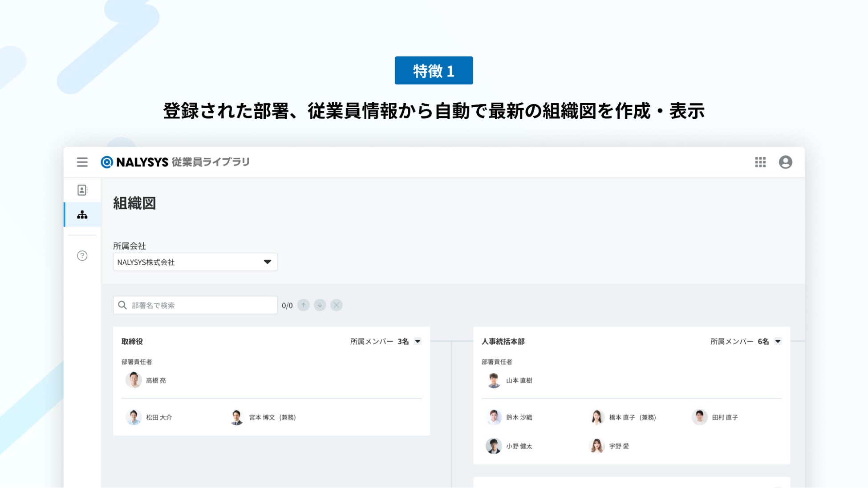Open the help question mark icon
Viewport: 868px width, 488px height.
pos(82,256)
